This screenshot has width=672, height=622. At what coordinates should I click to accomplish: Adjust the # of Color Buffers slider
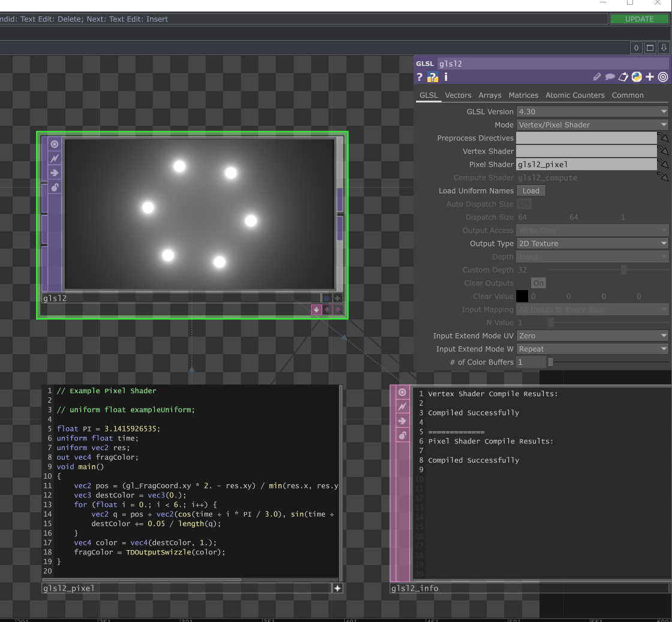(550, 362)
